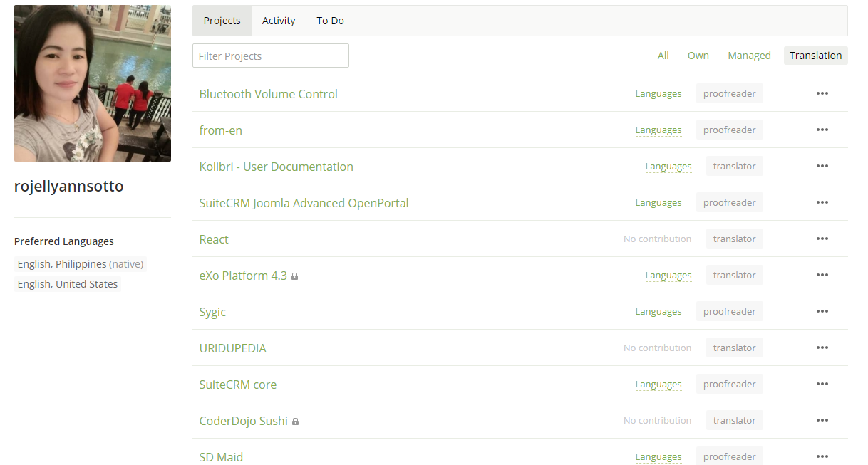Click proofreader badge for from-en
This screenshot has height=465, width=868.
coord(730,130)
